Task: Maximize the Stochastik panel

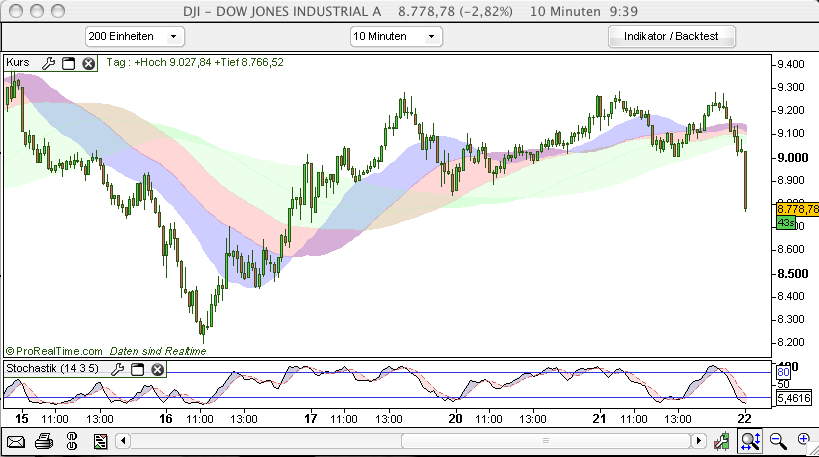Action: [x=137, y=369]
